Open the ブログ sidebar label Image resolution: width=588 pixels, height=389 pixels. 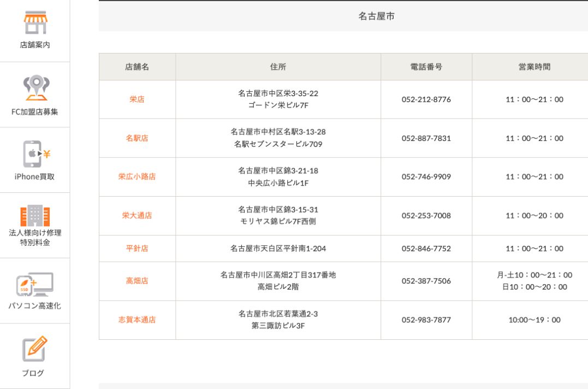[x=33, y=373]
